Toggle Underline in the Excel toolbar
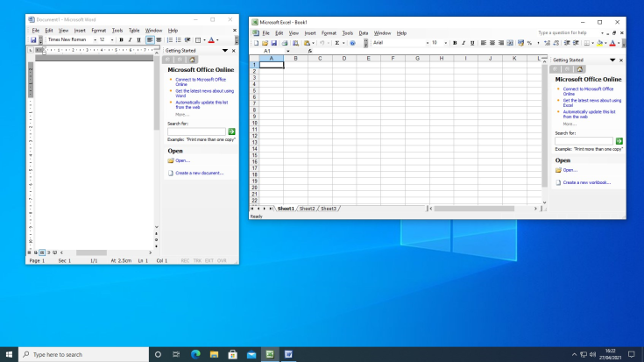 [472, 43]
